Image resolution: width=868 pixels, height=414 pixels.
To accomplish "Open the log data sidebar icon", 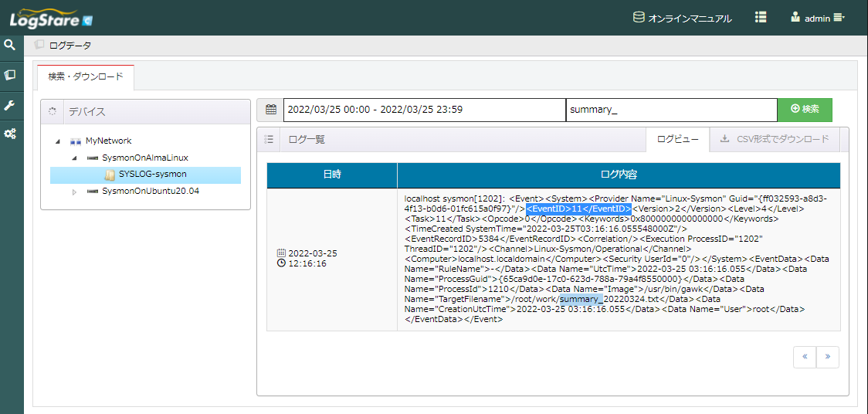I will pos(9,75).
